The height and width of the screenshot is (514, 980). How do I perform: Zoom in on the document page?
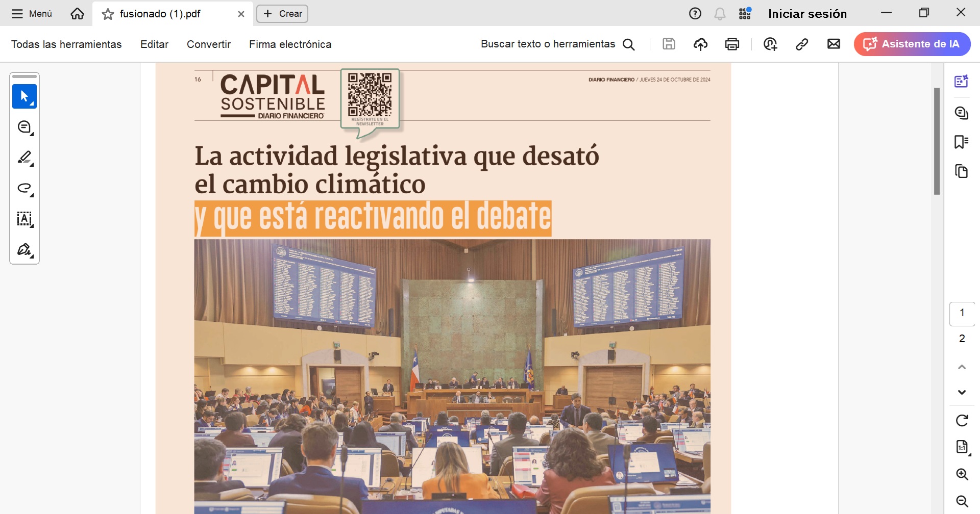[x=962, y=474]
